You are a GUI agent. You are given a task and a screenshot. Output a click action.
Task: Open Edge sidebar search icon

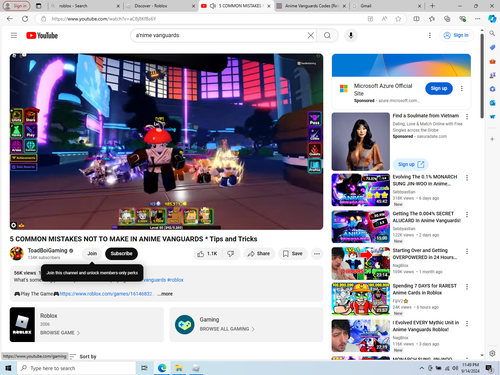click(492, 33)
